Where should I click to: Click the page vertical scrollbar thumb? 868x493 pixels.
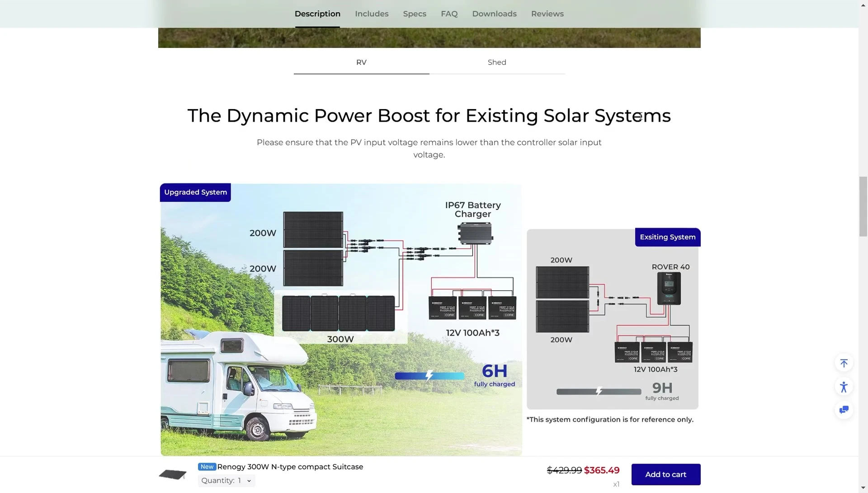(863, 207)
